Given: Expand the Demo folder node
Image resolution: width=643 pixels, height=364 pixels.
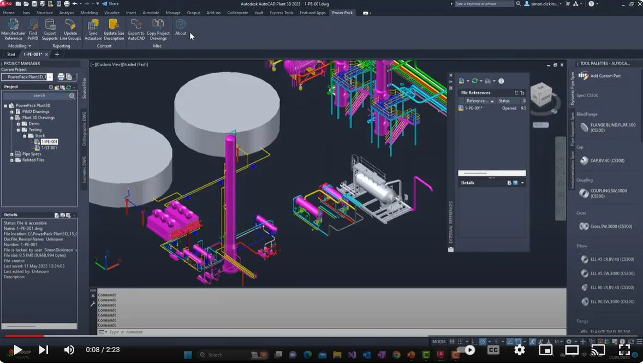Looking at the screenshot, I should click(x=18, y=124).
